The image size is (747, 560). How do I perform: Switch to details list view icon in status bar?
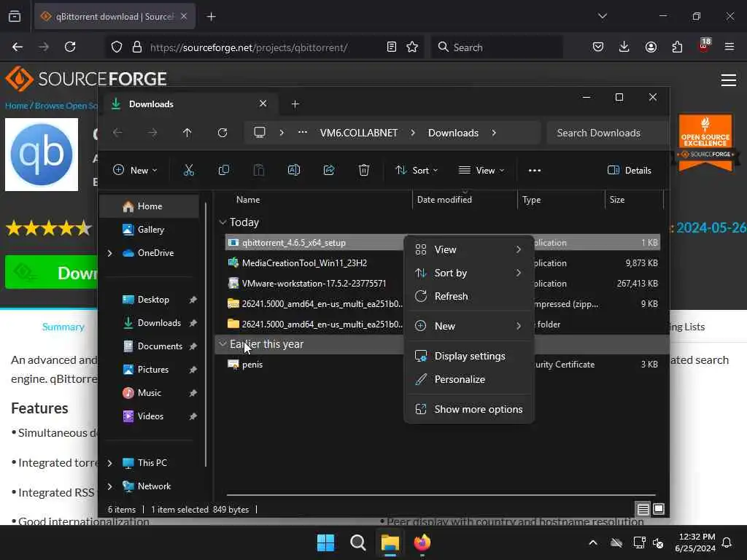pyautogui.click(x=643, y=510)
